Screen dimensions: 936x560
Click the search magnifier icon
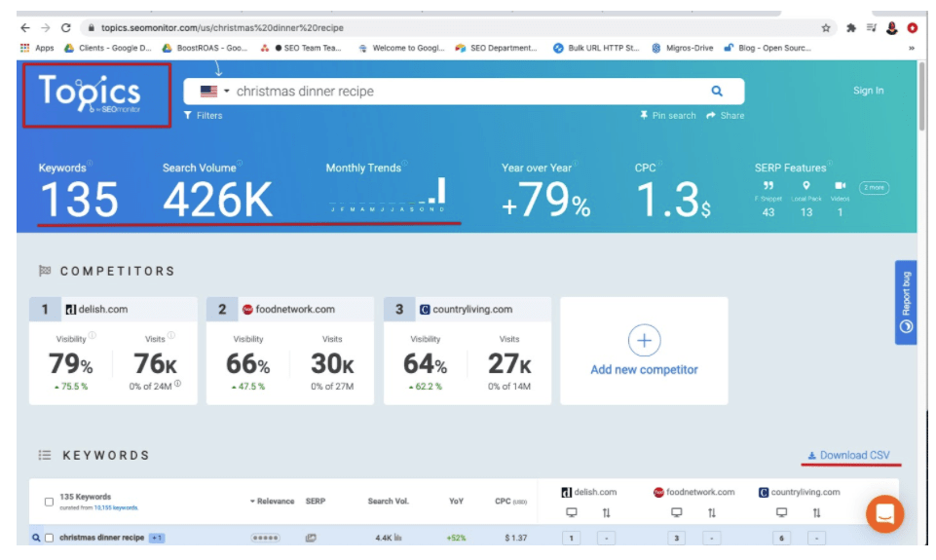716,91
